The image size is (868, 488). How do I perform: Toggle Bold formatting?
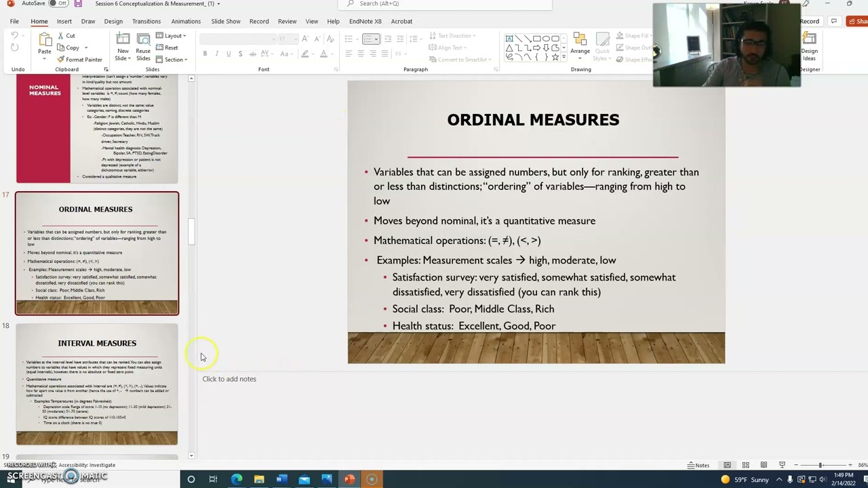205,54
